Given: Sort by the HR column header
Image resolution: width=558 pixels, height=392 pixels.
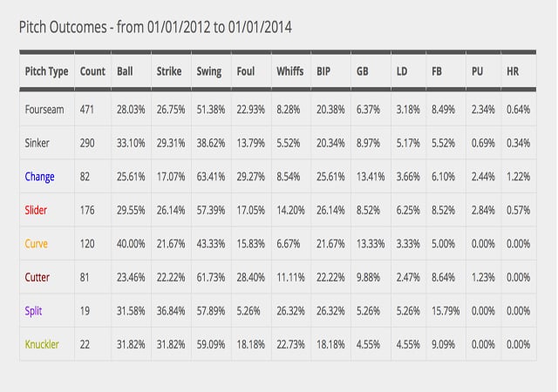Looking at the screenshot, I should [x=513, y=71].
